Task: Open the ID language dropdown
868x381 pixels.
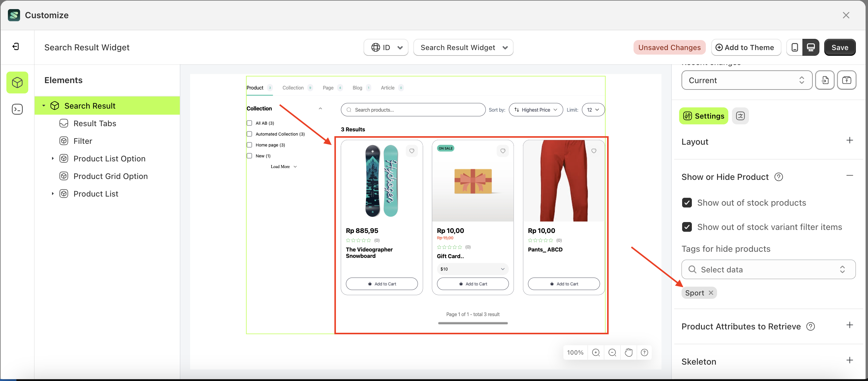Action: 386,47
